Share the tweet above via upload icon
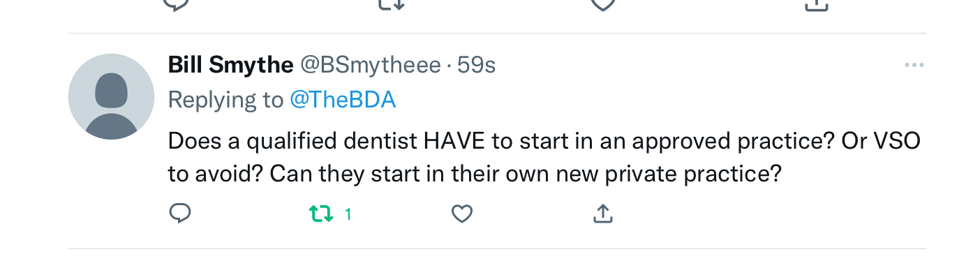 pyautogui.click(x=817, y=4)
